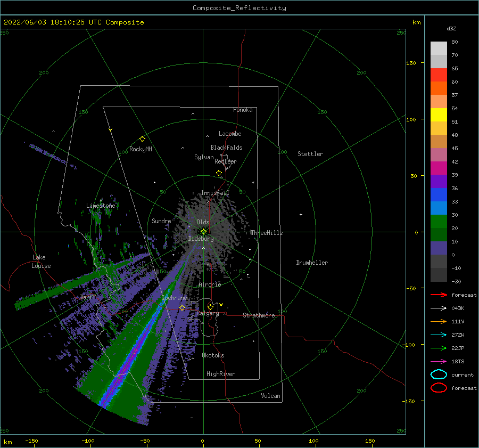Click the magenta 18TS arrow icon
Screen dimensions: 479x448
pos(439,362)
